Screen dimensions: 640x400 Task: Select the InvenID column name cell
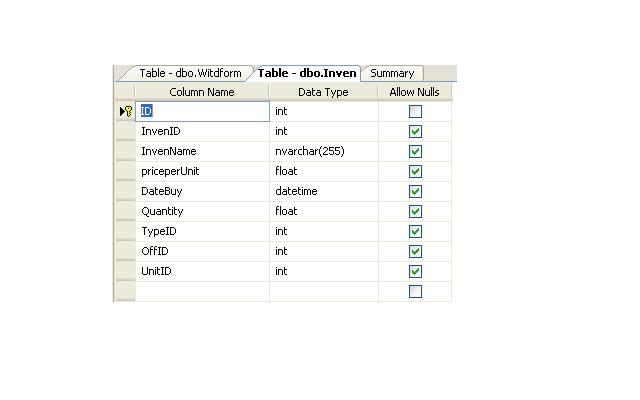tap(202, 131)
